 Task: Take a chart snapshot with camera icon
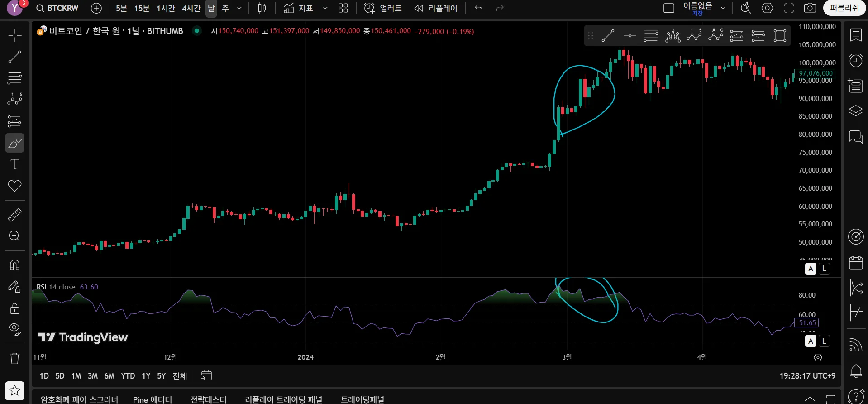point(810,8)
